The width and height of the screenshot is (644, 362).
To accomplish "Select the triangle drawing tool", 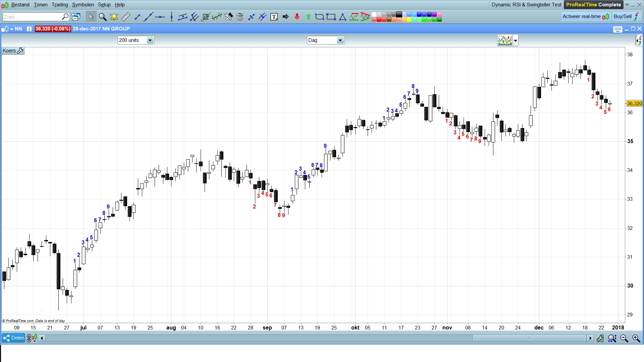I will 342,17.
